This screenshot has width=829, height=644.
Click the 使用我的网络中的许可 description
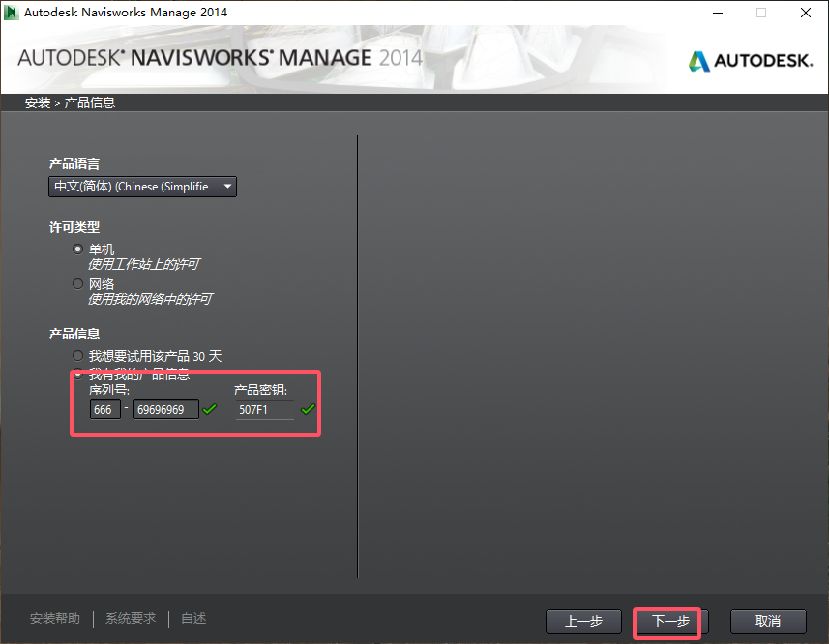coord(150,299)
